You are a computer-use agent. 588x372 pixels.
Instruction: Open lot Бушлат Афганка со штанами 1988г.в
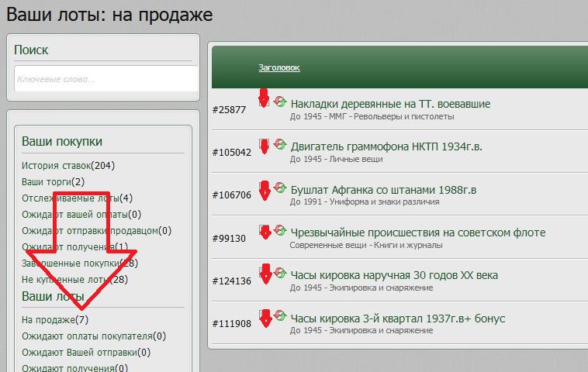point(383,190)
